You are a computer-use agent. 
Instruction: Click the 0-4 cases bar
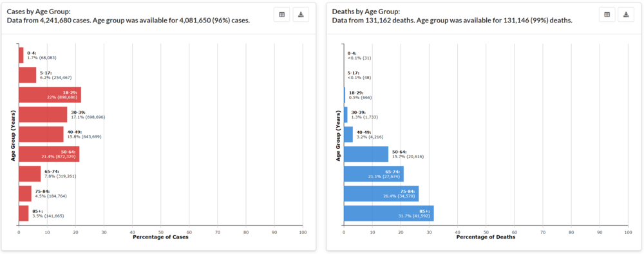[21, 55]
